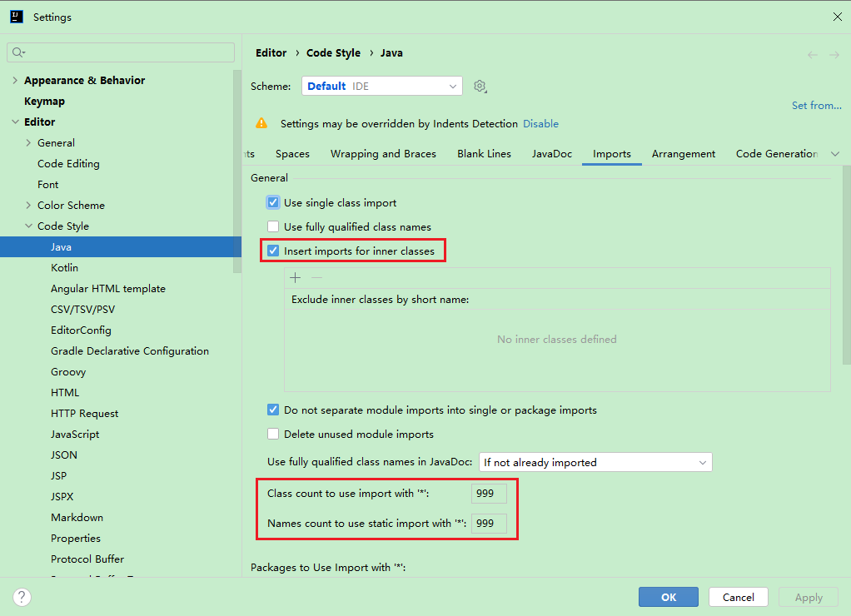Click the help question mark icon
Viewport: 851px width, 616px height.
[x=22, y=597]
